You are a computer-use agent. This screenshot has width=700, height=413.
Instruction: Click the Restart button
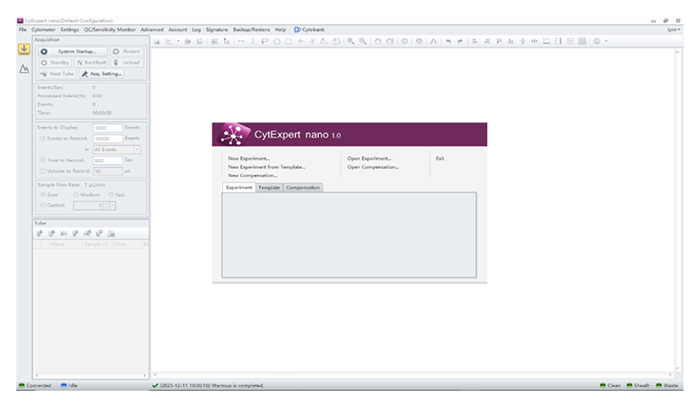pos(127,51)
